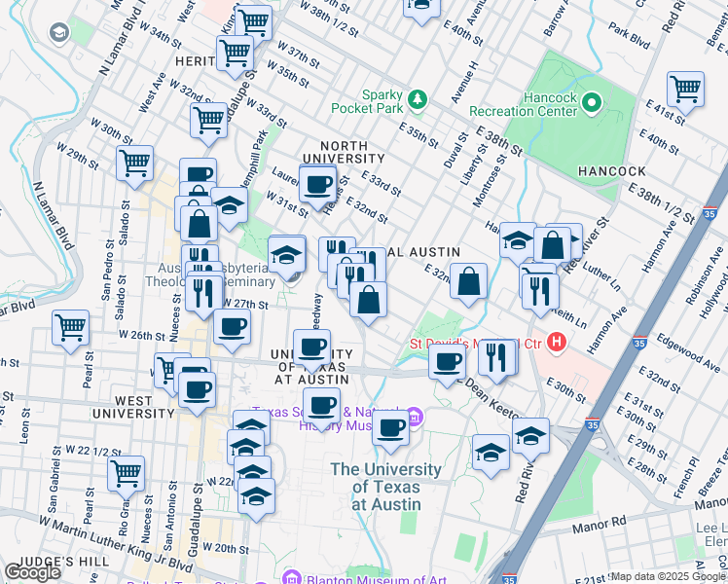Select The University of Texas at Austin label

385,487
